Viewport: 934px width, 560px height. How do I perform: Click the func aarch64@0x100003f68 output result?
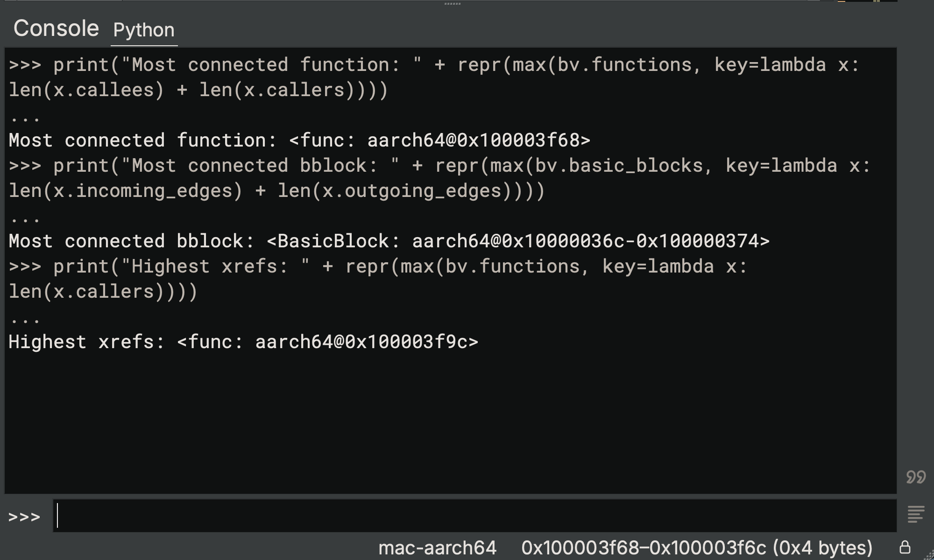(x=439, y=140)
